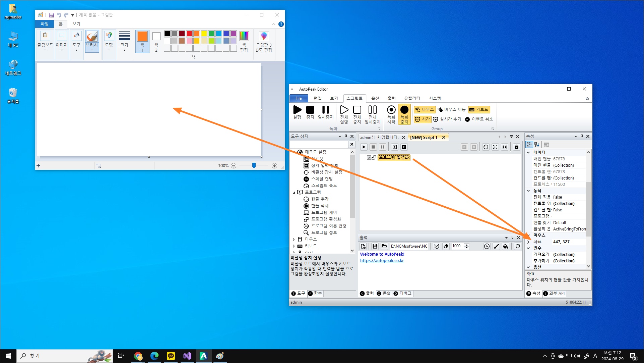Uncheck the 프로그램 활성화 script step checkbox
Viewport: 644px width, 363px height.
pyautogui.click(x=369, y=157)
